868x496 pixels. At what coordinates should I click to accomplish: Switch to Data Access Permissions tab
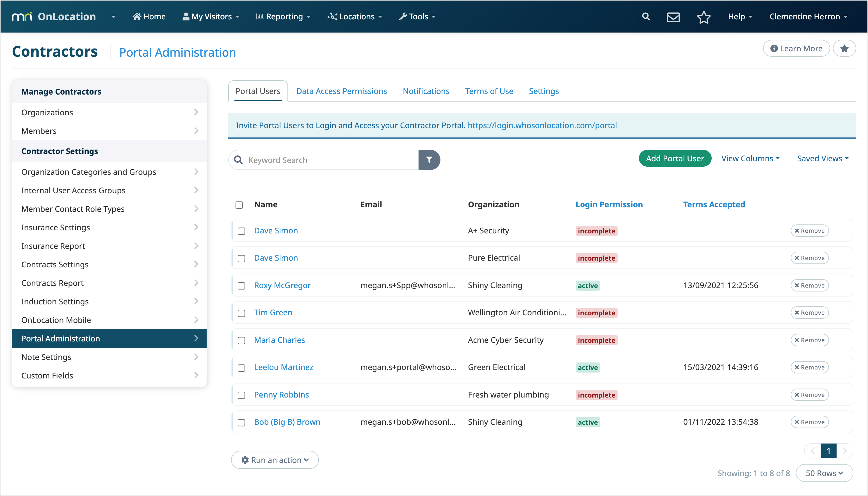pos(341,91)
